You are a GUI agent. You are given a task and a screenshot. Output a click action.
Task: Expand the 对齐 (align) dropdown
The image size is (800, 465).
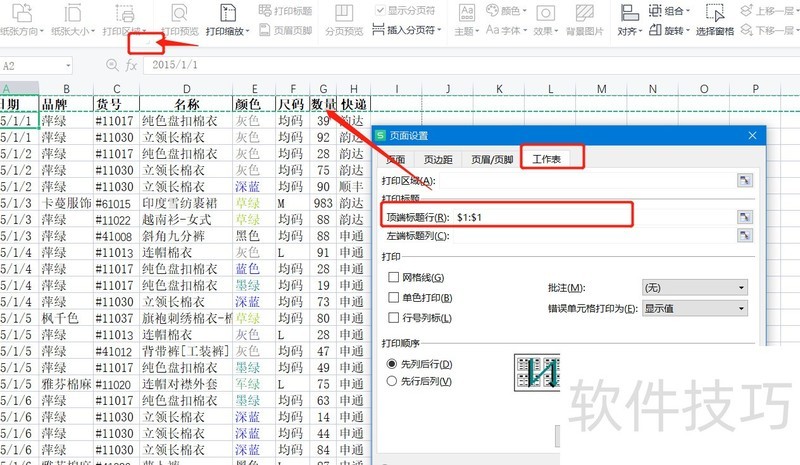tap(628, 31)
